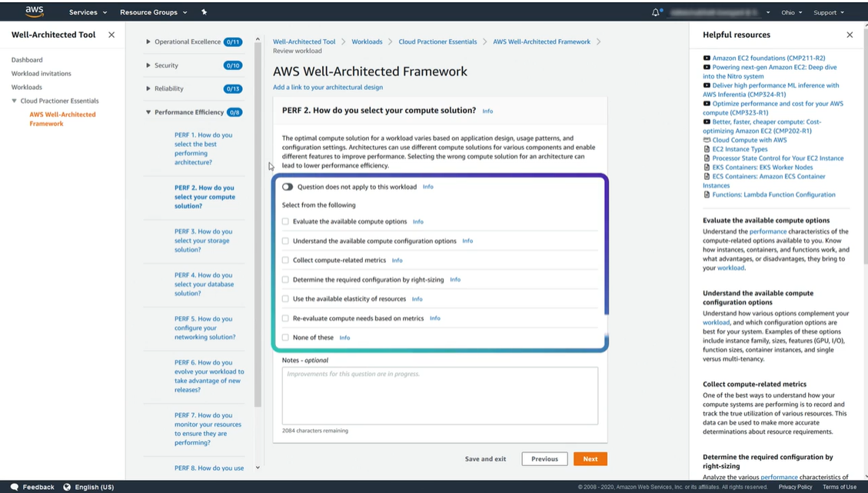Click icon beside Cloud Compute with AWS
868x493 pixels.
[x=707, y=140]
